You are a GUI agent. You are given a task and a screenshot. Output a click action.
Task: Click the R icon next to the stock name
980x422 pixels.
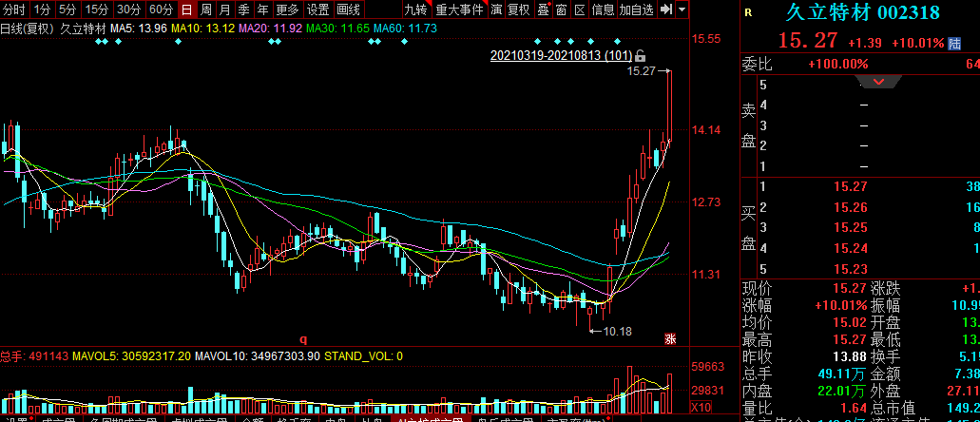(748, 13)
